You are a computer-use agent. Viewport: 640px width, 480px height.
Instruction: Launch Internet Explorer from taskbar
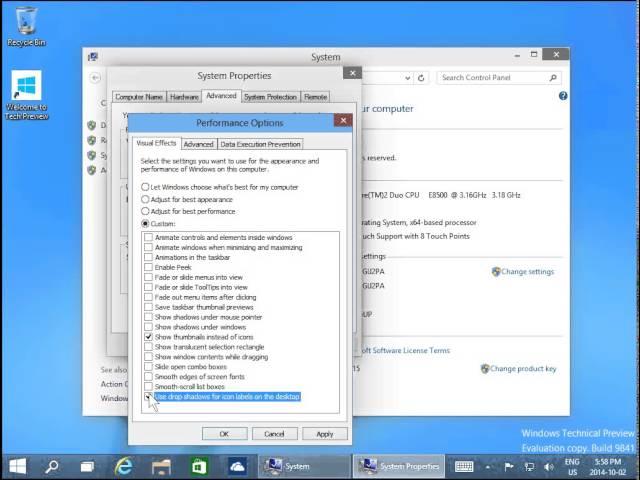[x=124, y=466]
